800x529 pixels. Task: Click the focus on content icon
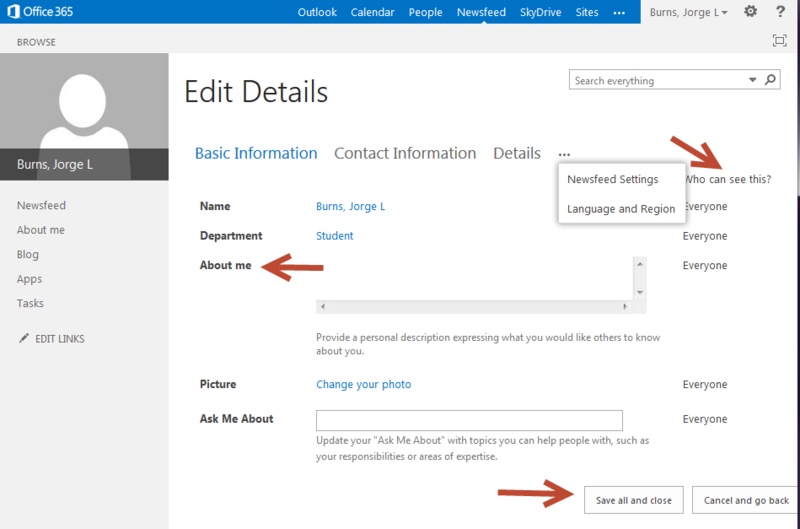point(779,41)
